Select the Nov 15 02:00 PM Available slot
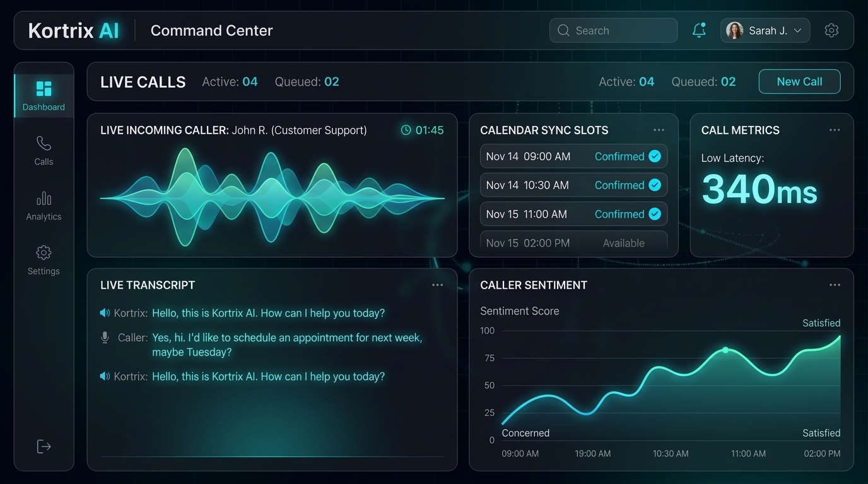This screenshot has width=868, height=484. [x=573, y=243]
